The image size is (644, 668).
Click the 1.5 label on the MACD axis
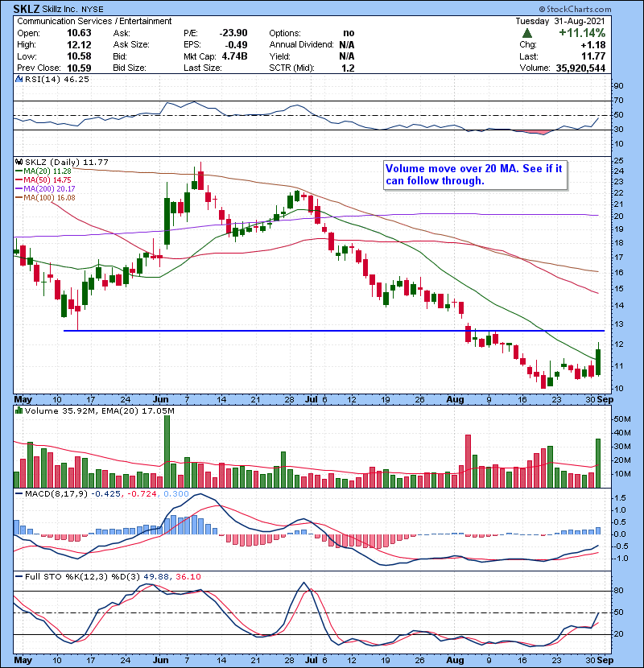click(620, 498)
